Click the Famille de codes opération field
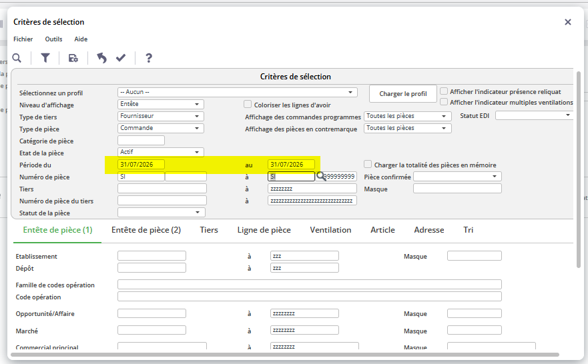588x364 pixels. point(310,284)
